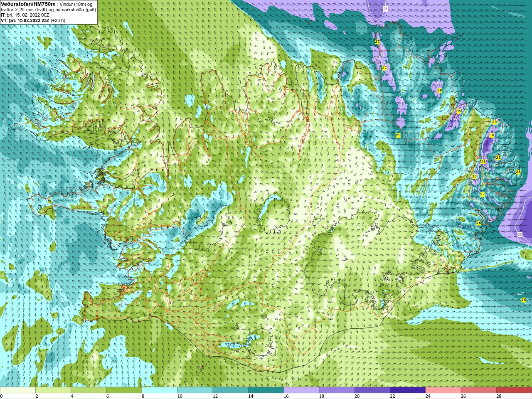This screenshot has width=532, height=399.
Task: Click the 6–8 m/s olive green legend swatch
Action: 124,390
